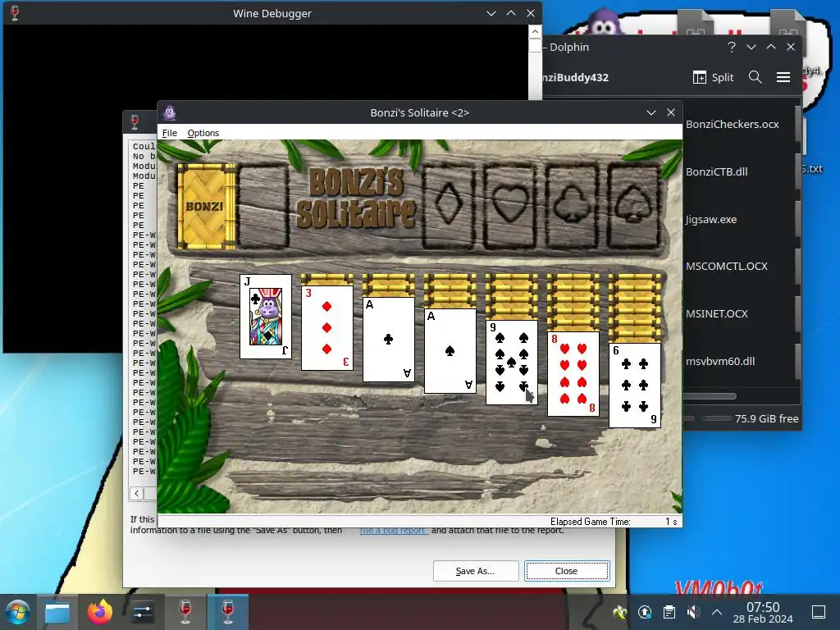The height and width of the screenshot is (630, 840).
Task: Click the horizontal scrollbar in Dolphin file list
Action: 710,396
